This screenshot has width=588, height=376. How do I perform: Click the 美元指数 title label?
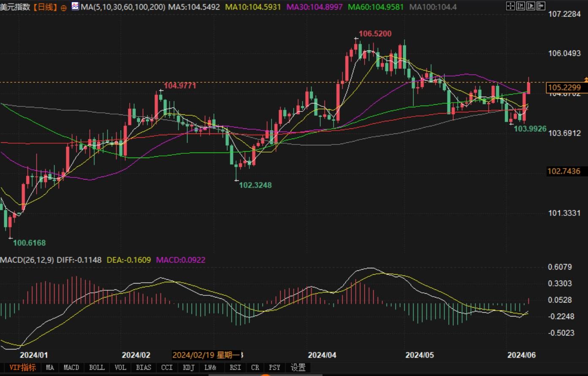(15, 7)
